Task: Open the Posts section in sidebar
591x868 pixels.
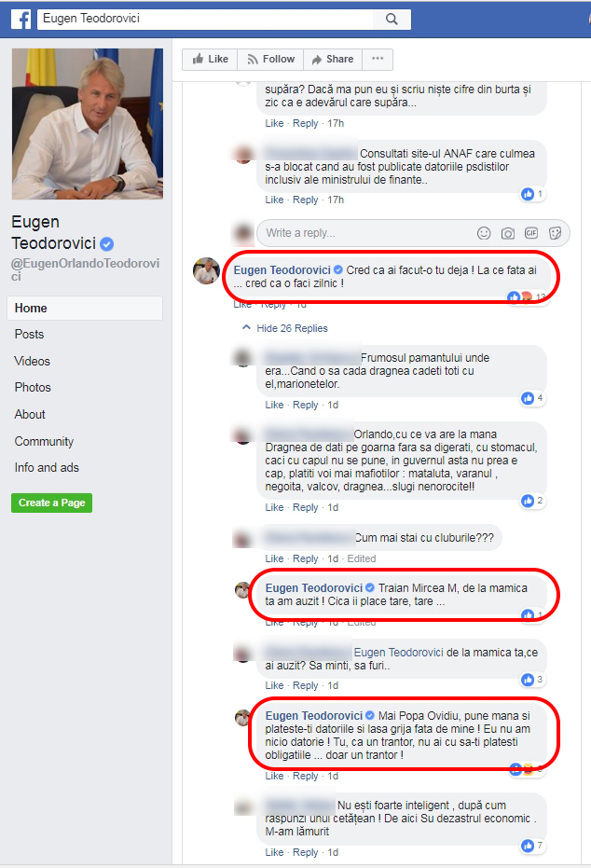Action: [29, 335]
